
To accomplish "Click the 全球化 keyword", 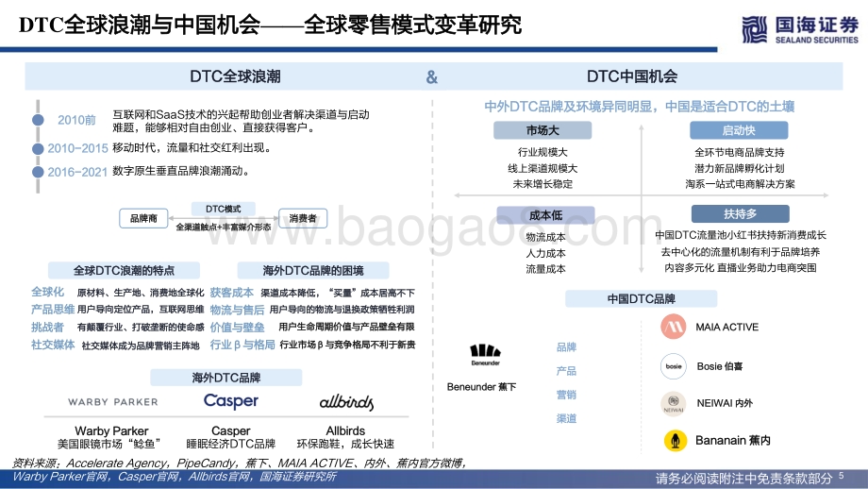I will tap(47, 292).
